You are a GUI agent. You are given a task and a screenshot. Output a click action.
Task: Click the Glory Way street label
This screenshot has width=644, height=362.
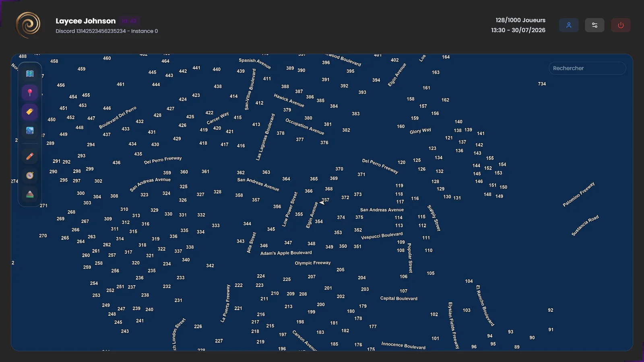[x=420, y=131]
